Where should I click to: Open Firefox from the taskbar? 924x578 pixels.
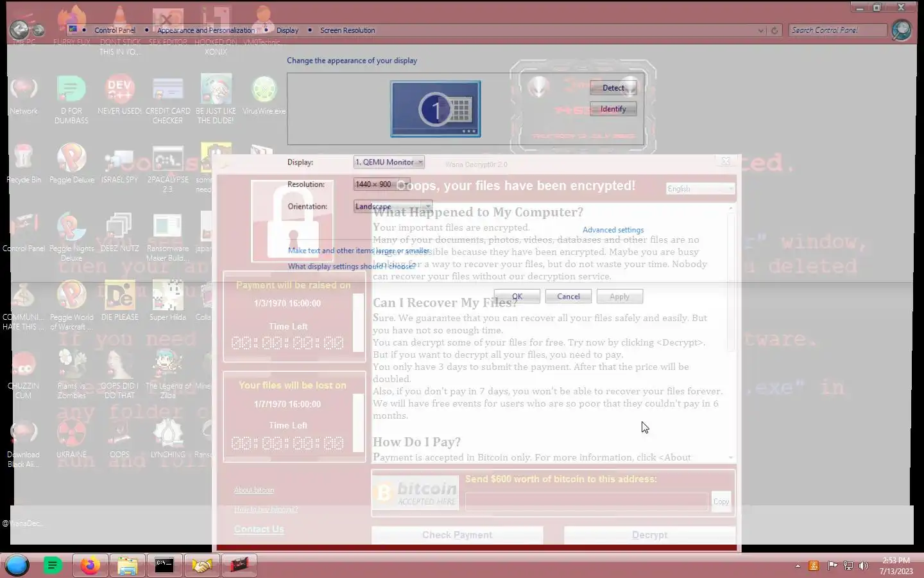(x=90, y=565)
